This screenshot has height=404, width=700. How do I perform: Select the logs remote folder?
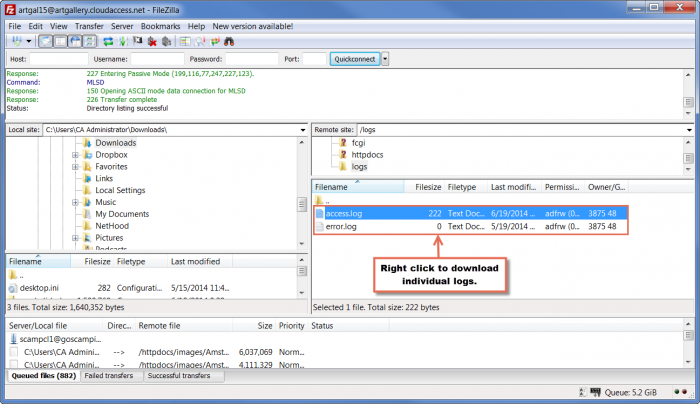tap(359, 167)
